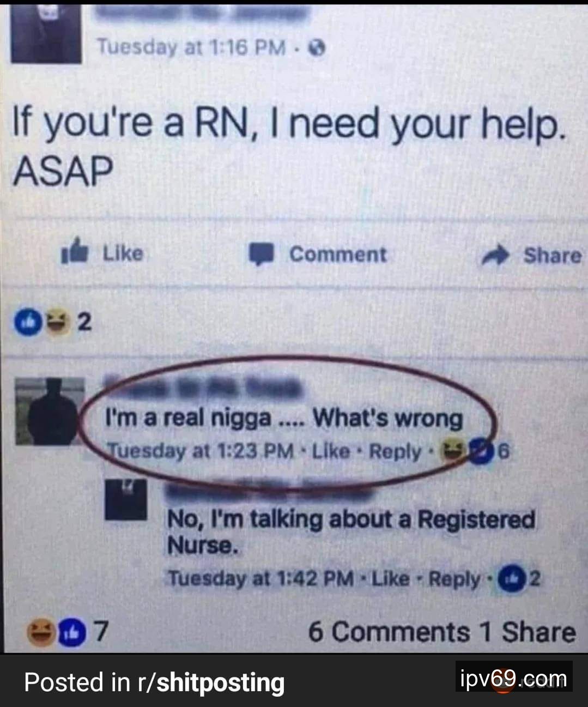Open the first commenter's profile picture

50,412
